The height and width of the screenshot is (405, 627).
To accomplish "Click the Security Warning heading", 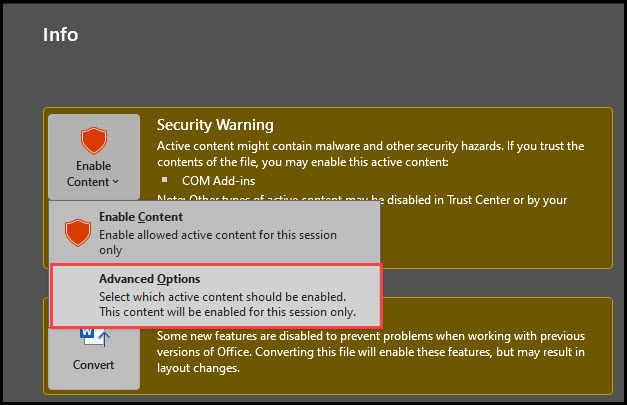I will click(215, 125).
